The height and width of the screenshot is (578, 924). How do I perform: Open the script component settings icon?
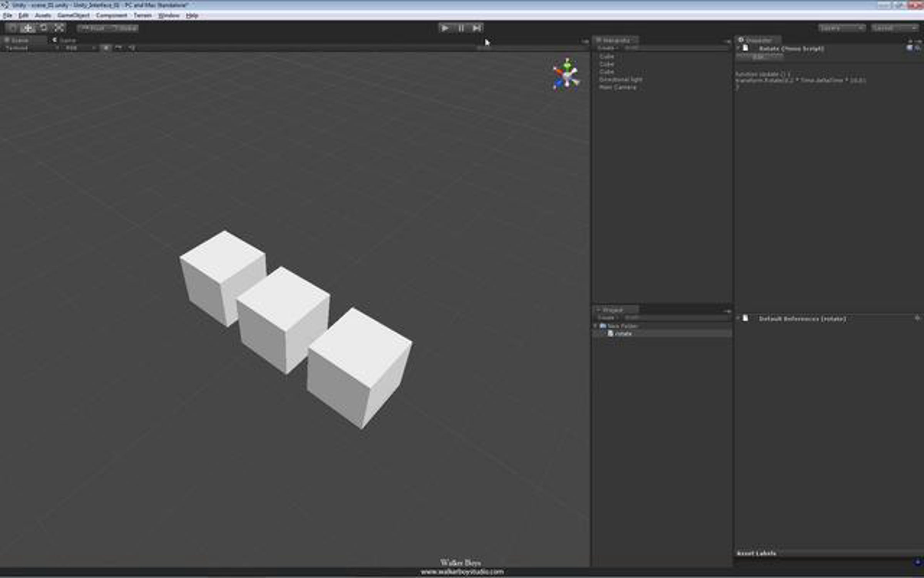click(918, 48)
